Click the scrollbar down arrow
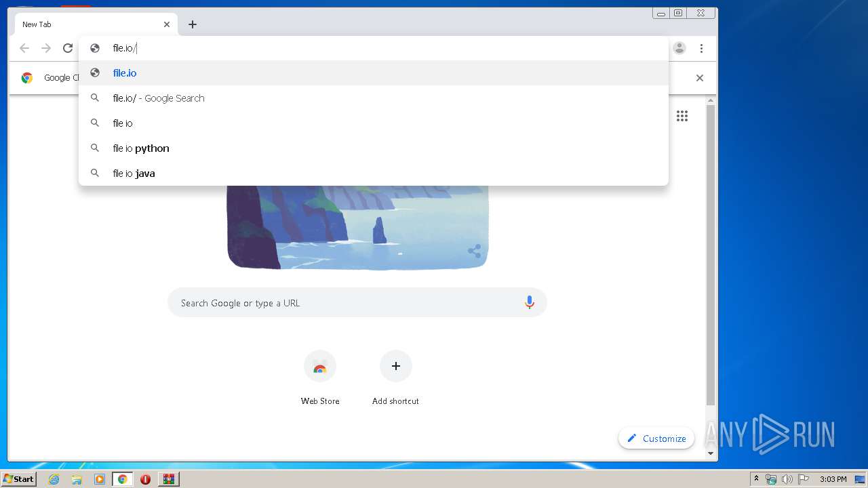868x488 pixels. (x=711, y=453)
